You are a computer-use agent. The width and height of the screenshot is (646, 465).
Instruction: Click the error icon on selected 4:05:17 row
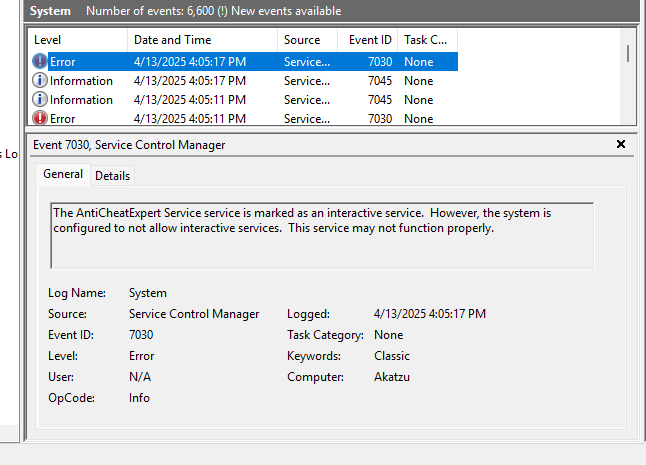[x=40, y=61]
